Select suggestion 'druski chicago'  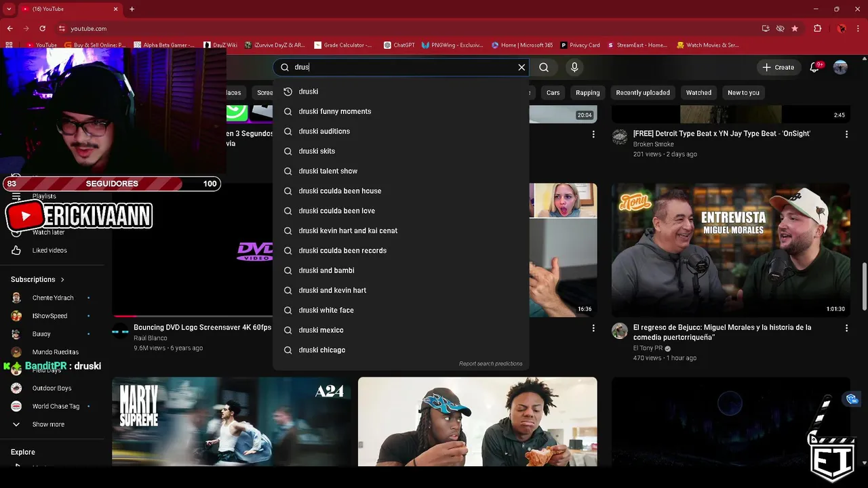click(401, 350)
